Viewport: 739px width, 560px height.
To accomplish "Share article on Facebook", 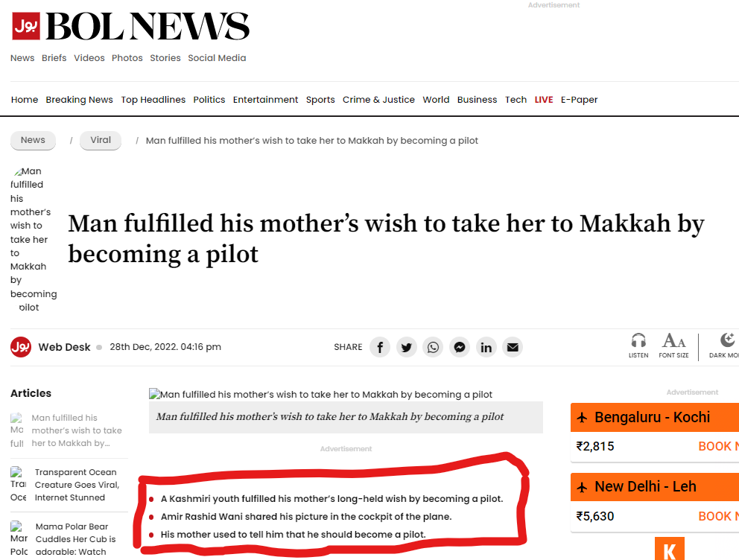I will pyautogui.click(x=380, y=347).
